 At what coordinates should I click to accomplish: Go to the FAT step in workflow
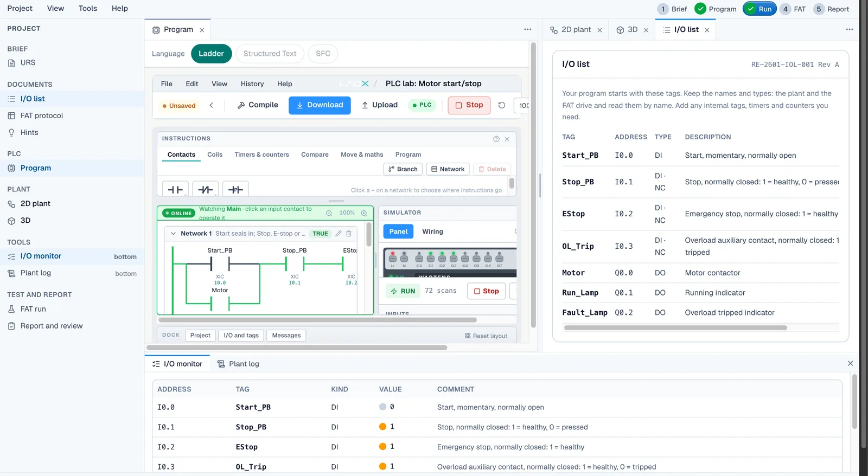click(x=793, y=9)
